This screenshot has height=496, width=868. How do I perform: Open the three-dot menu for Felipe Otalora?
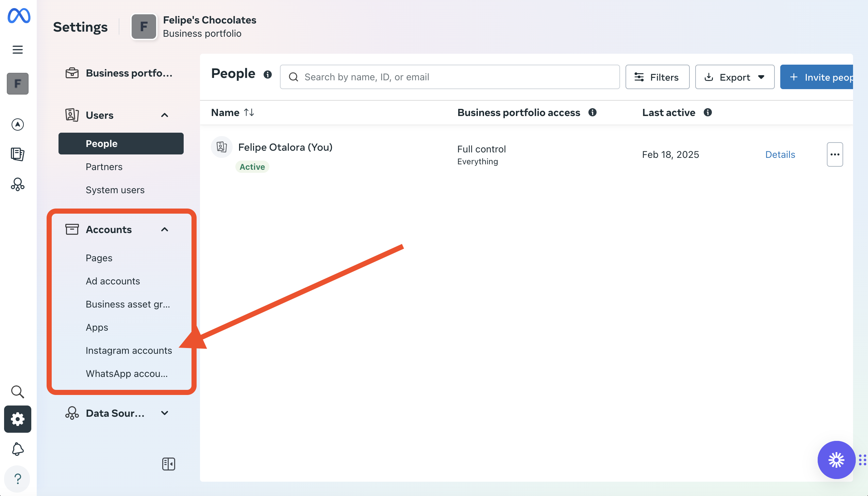835,154
